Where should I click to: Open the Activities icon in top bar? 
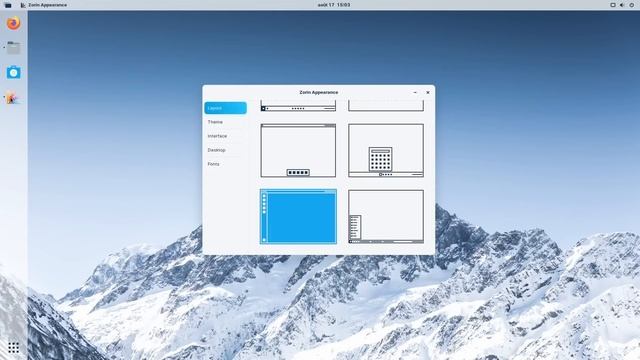pyautogui.click(x=8, y=5)
